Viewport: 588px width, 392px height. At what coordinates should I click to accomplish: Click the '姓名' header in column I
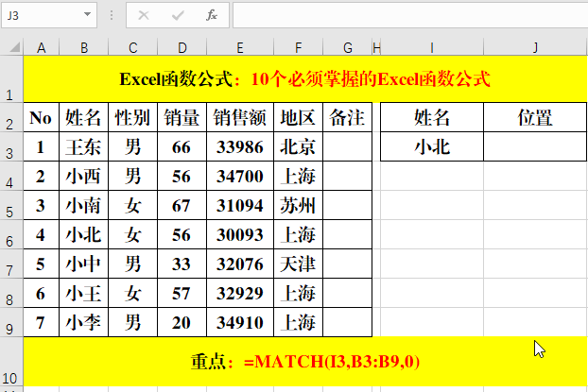pos(432,117)
